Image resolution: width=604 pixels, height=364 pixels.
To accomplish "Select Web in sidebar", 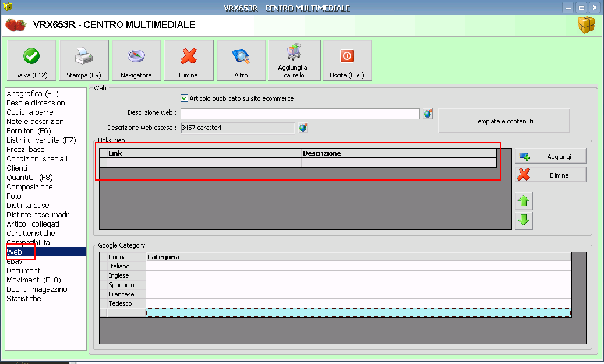I will coord(45,252).
